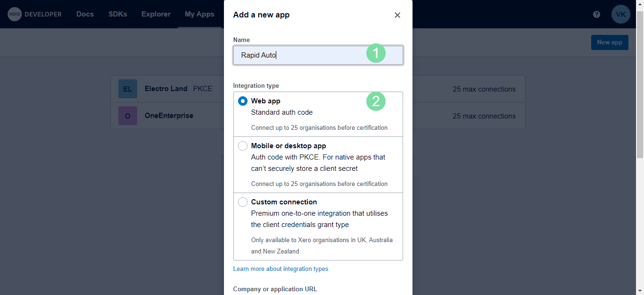Viewport: 644px width, 295px height.
Task: Close the Add a new app dialog
Action: (397, 15)
